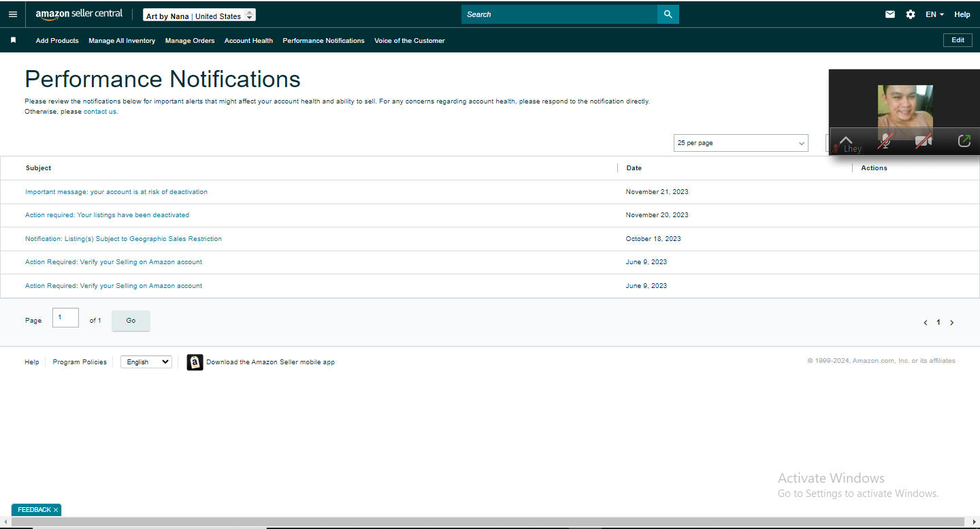This screenshot has height=529, width=980.
Task: Open the hamburger navigation menu
Action: click(12, 14)
